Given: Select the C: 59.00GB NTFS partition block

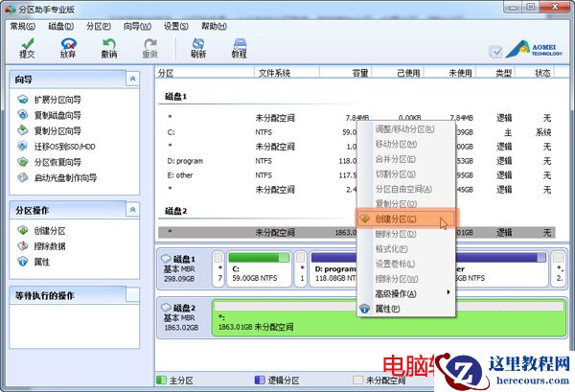Looking at the screenshot, I should click(259, 268).
